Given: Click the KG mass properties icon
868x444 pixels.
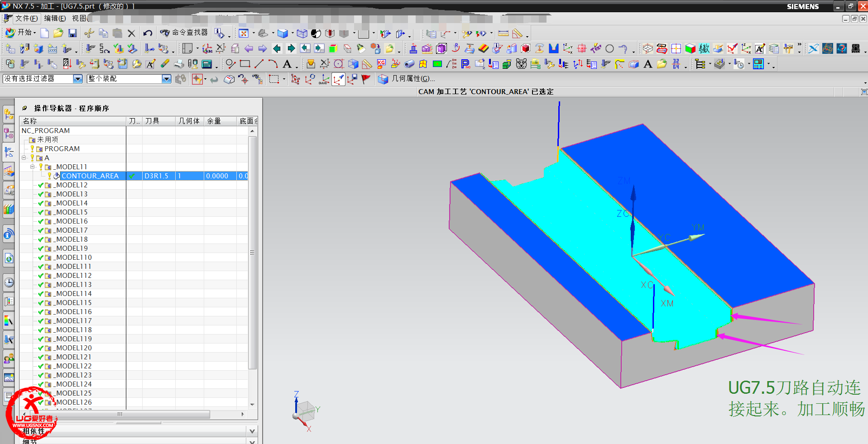Looking at the screenshot, I should pos(381,64).
